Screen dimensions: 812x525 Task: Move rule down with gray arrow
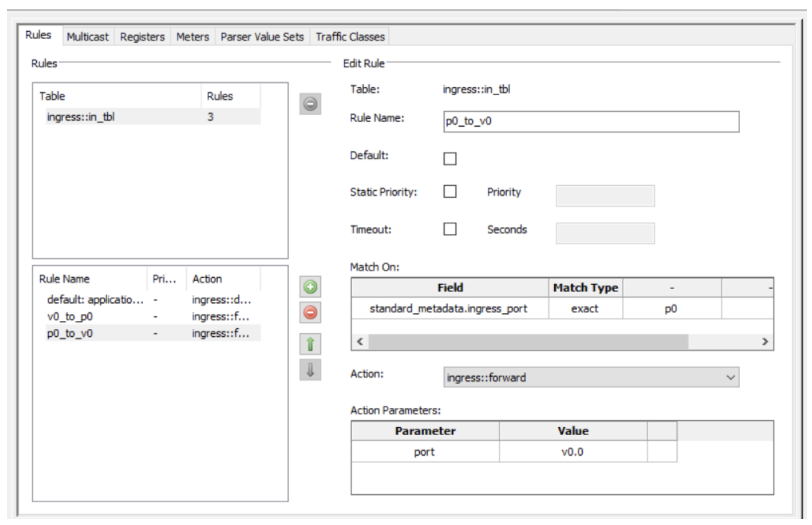(310, 369)
